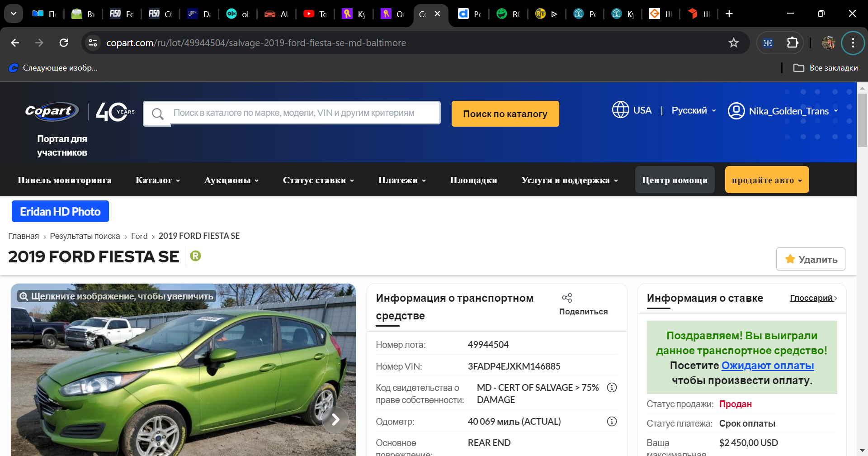The image size is (868, 456).
Task: Click next image arrow on car photo
Action: click(335, 420)
